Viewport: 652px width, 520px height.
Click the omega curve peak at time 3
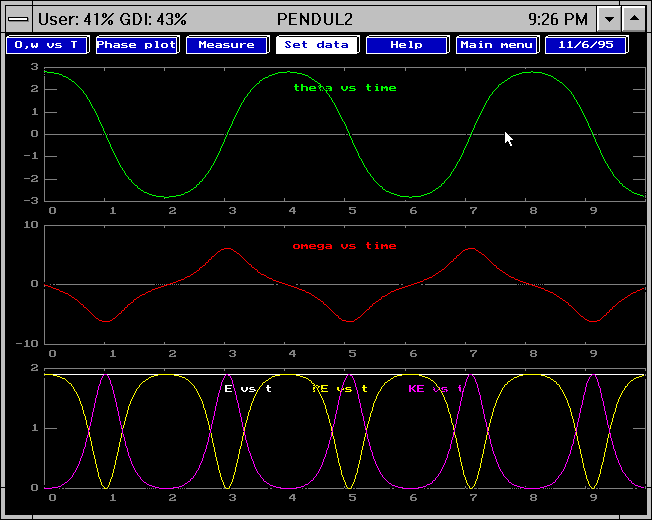229,248
